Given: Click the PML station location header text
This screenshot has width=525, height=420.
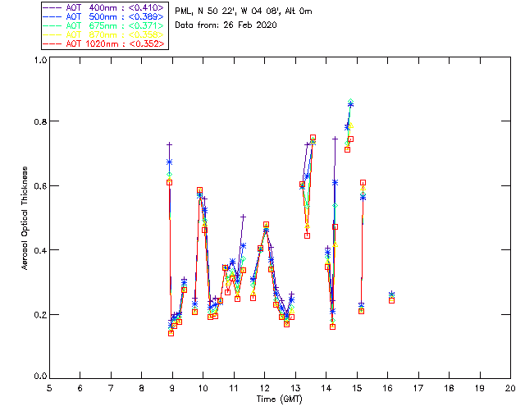Looking at the screenshot, I should tap(244, 11).
